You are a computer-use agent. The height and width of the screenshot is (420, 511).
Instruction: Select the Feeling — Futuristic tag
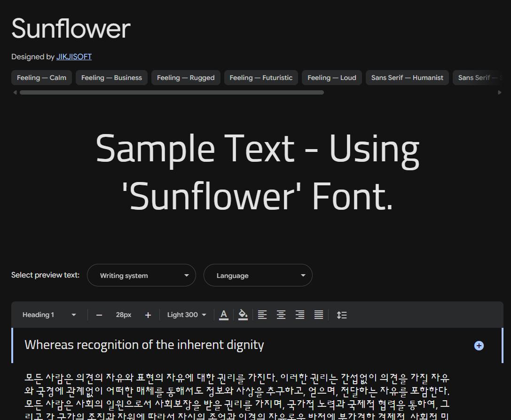click(261, 78)
